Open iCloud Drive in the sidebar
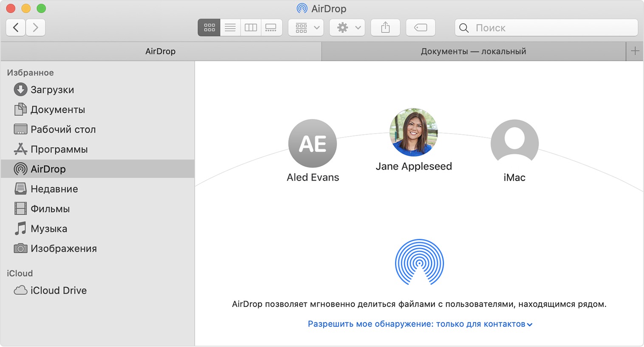This screenshot has height=347, width=644. pos(58,290)
